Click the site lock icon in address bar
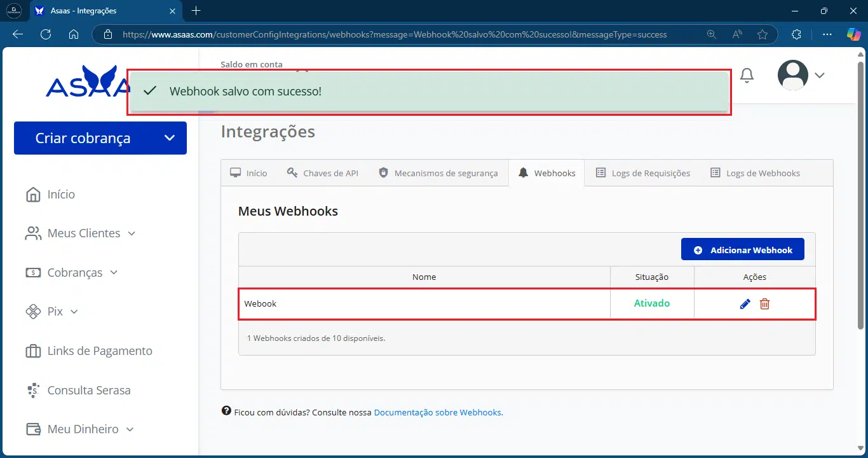This screenshot has width=868, height=458. coord(108,34)
